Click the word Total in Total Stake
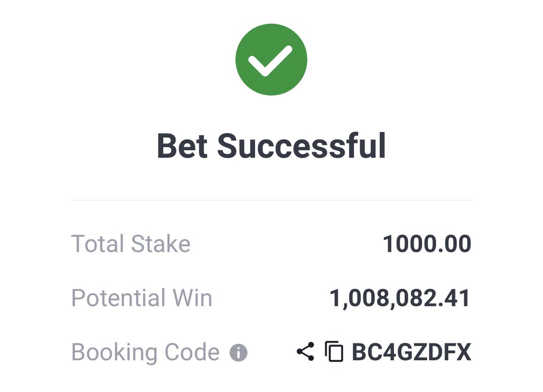 [98, 244]
